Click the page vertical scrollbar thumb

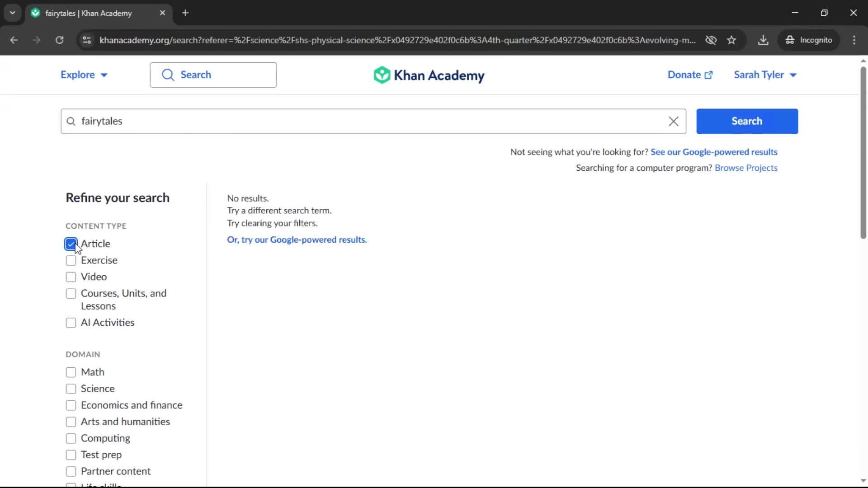tap(863, 153)
